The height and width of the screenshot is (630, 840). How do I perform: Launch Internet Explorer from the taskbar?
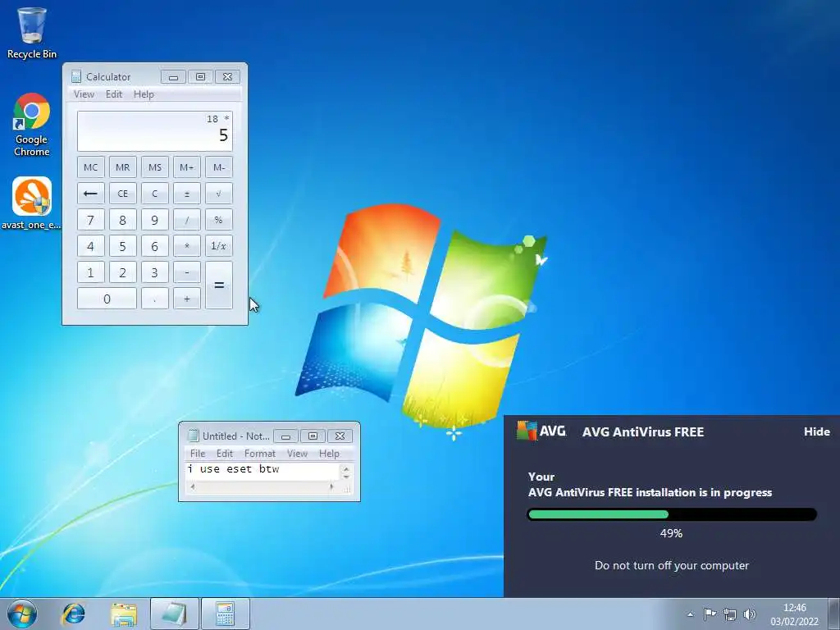point(73,614)
